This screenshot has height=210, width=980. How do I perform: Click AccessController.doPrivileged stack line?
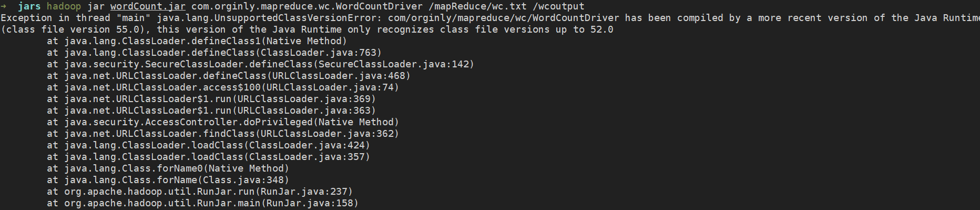[223, 122]
